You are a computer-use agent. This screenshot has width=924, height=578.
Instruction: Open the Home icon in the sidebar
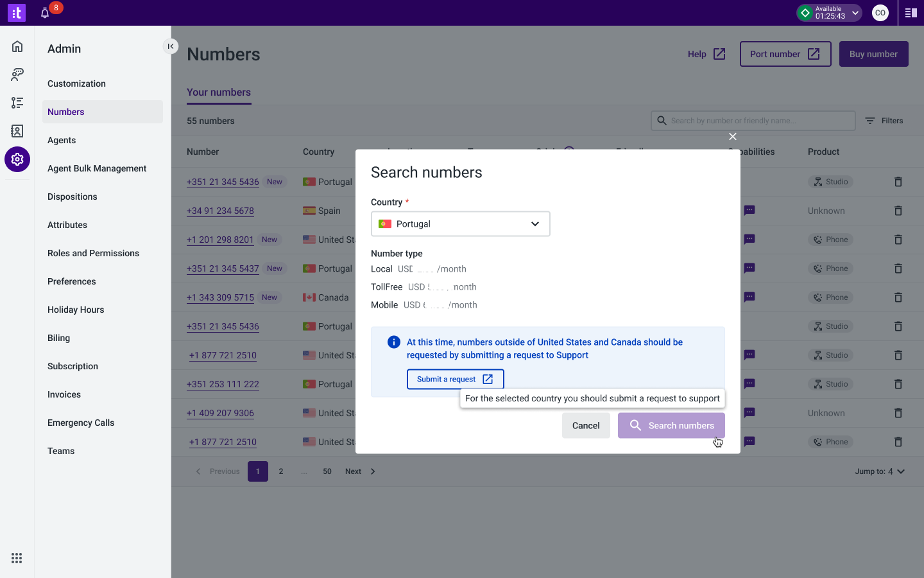click(x=17, y=46)
